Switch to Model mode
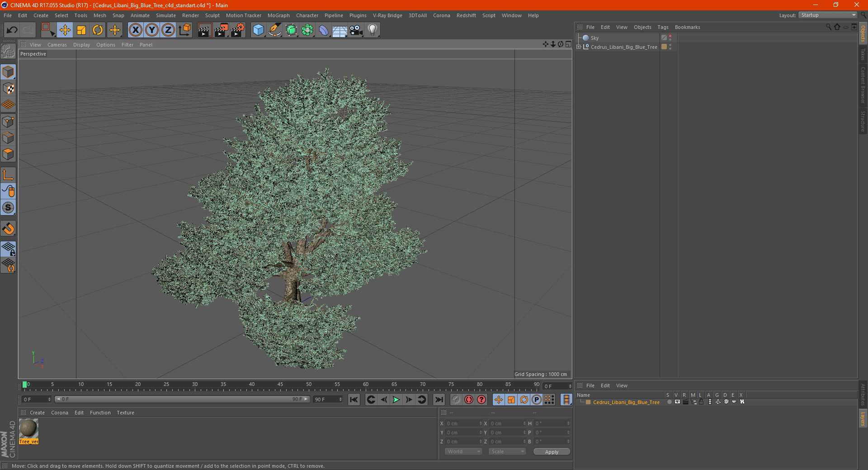 coord(9,72)
